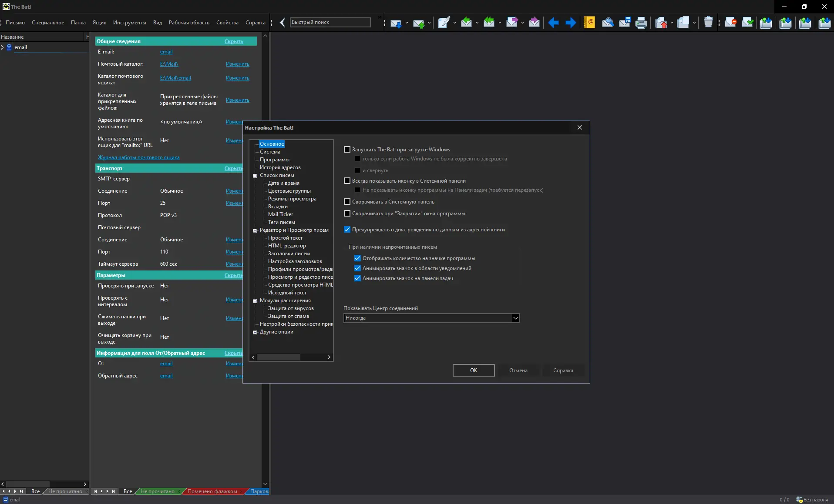
Task: Open dropdown arrow beside the new message quill icon
Action: 454,23
